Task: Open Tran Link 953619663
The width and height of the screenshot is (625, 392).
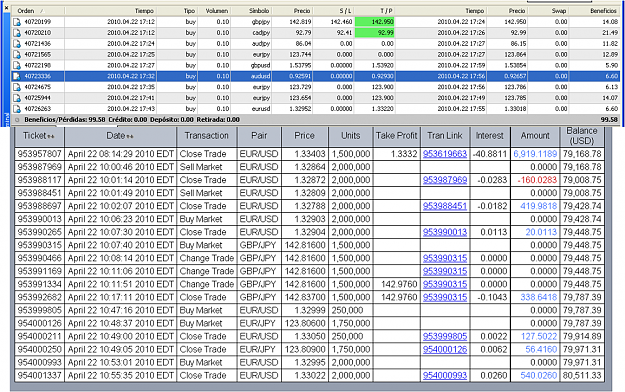Action: coord(445,154)
